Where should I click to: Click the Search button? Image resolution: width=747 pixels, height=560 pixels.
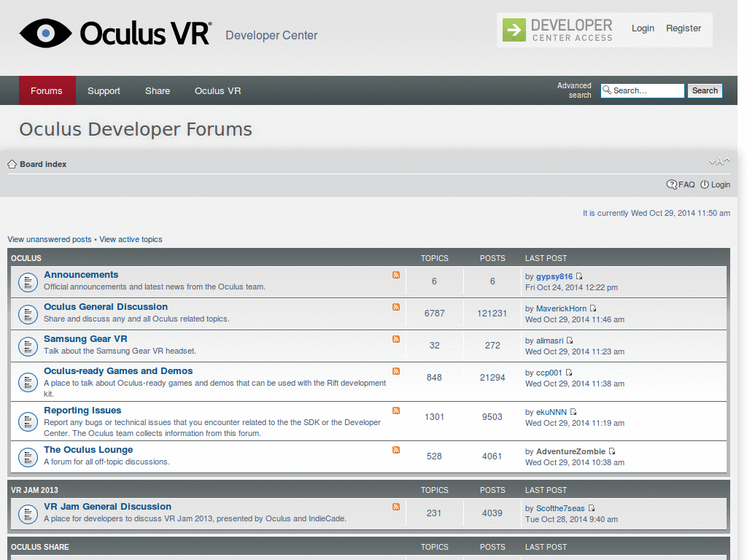[x=705, y=90]
